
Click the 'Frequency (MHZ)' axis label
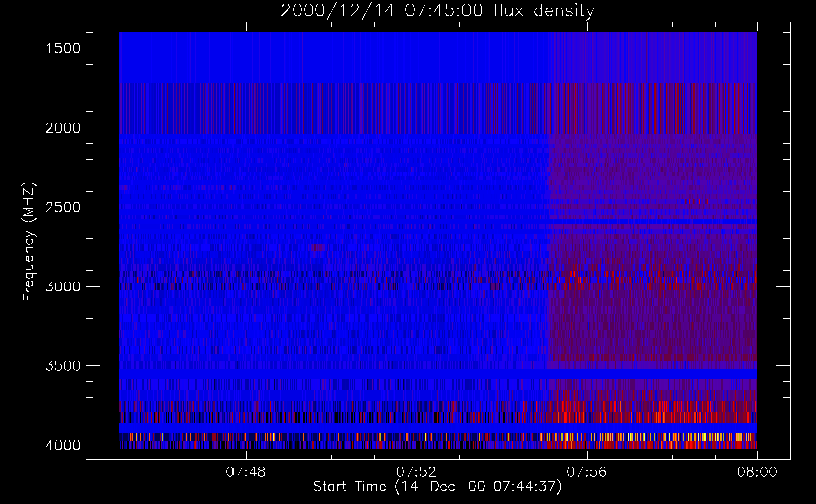coord(29,242)
